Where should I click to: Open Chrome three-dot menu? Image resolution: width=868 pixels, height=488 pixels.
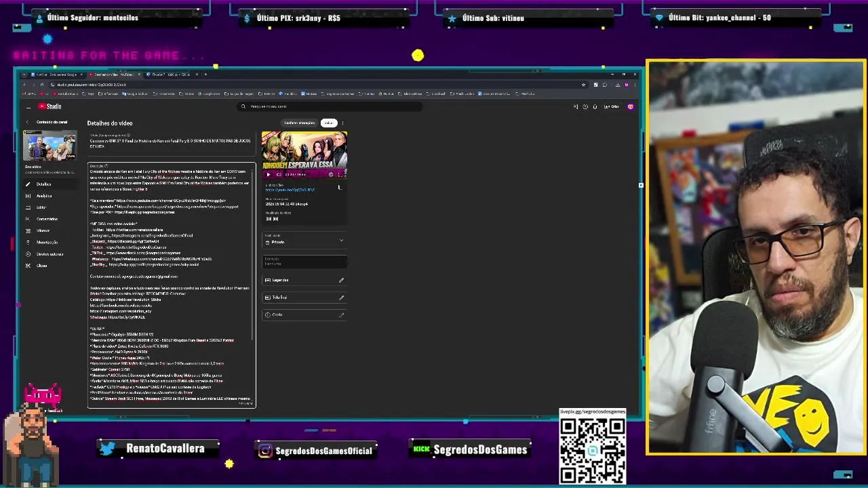pyautogui.click(x=635, y=85)
